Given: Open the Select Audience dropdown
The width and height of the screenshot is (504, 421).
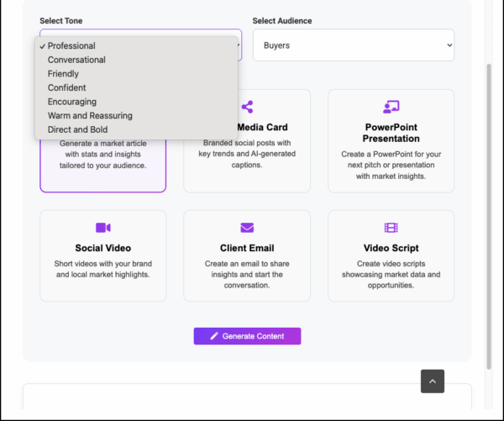Looking at the screenshot, I should 353,45.
